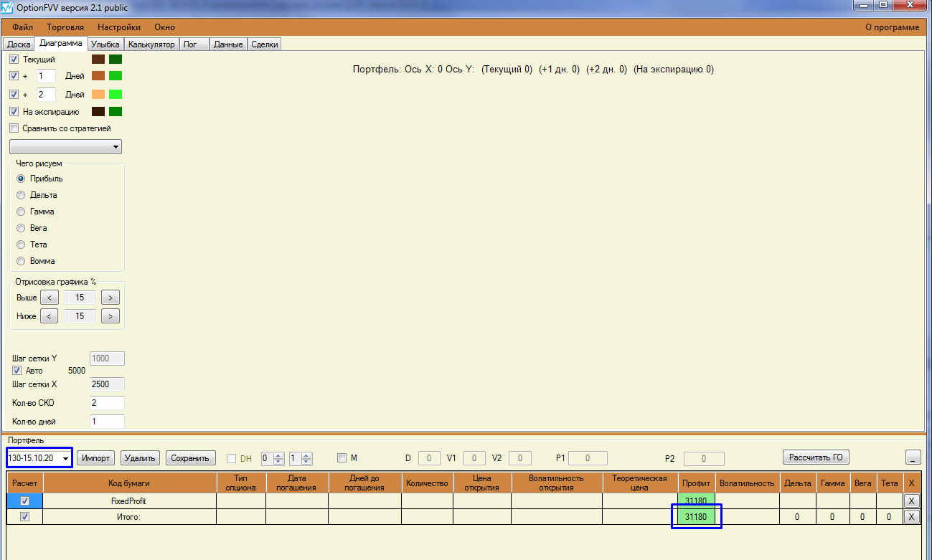Select the Тета radio button
This screenshot has height=560, width=932.
coord(21,245)
